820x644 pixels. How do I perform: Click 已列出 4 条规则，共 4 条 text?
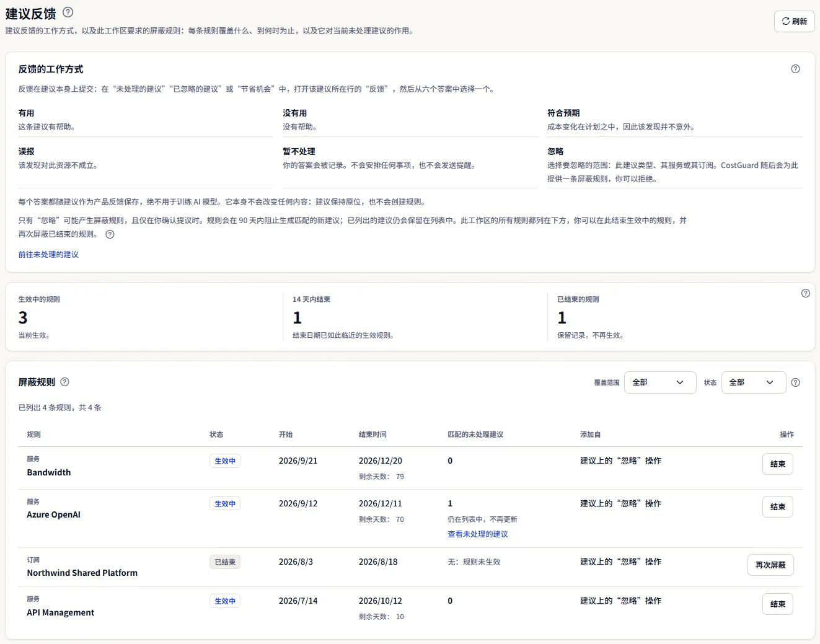[60, 408]
